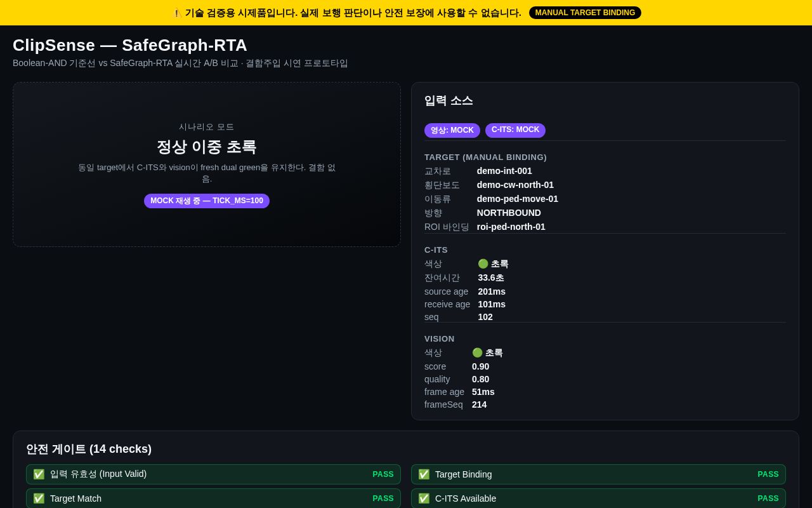
Task: Click the frame age value 51ms
Action: pyautogui.click(x=483, y=392)
